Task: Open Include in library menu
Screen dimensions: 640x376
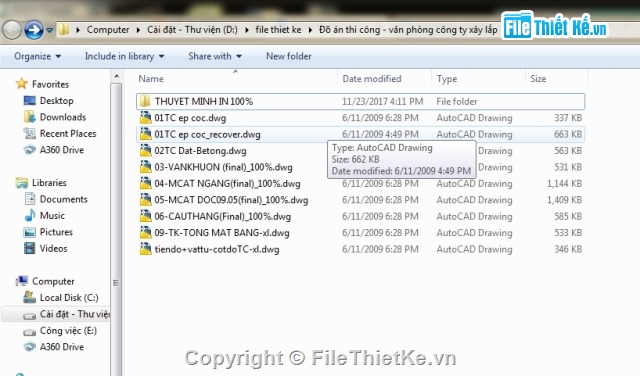Action: point(124,56)
